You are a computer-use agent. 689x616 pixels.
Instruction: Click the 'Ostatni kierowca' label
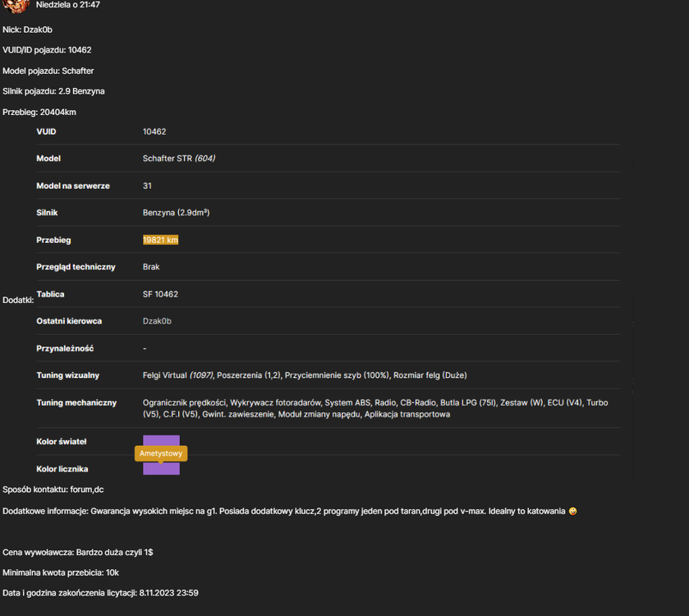pos(69,321)
